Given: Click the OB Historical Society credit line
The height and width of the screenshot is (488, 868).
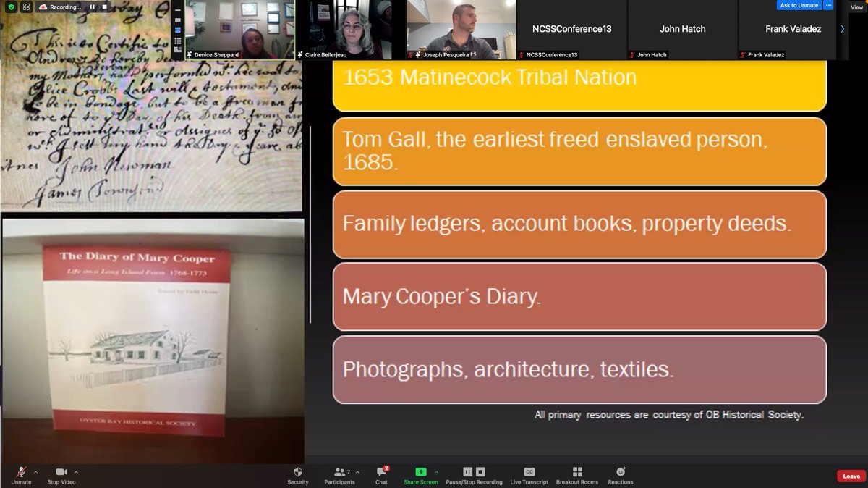Looking at the screenshot, I should click(x=669, y=415).
